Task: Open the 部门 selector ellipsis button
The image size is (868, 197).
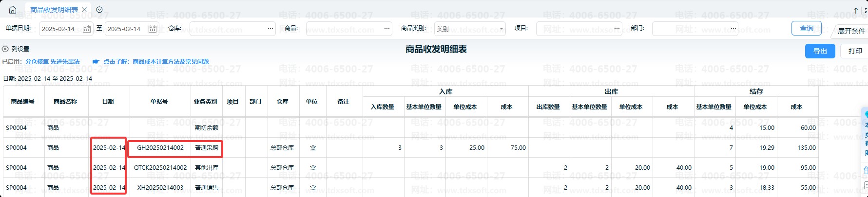Action: 733,29
